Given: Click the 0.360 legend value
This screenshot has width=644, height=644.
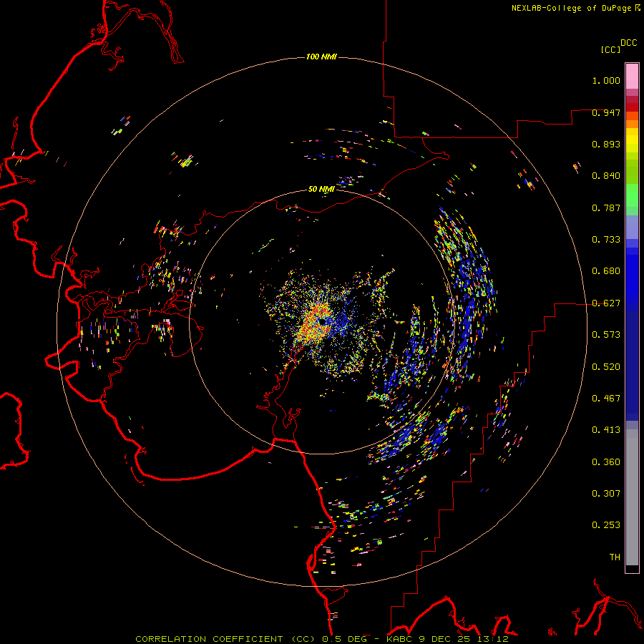Looking at the screenshot, I should pyautogui.click(x=606, y=462).
